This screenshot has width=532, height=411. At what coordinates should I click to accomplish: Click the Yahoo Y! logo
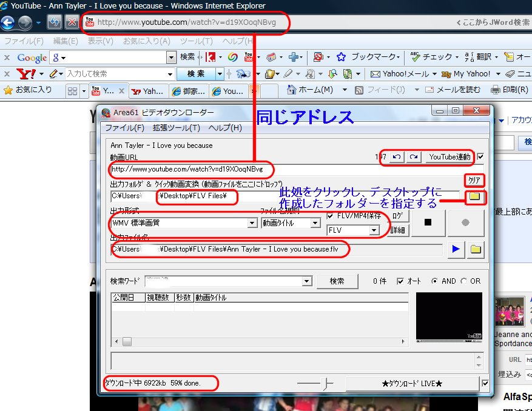[x=26, y=73]
